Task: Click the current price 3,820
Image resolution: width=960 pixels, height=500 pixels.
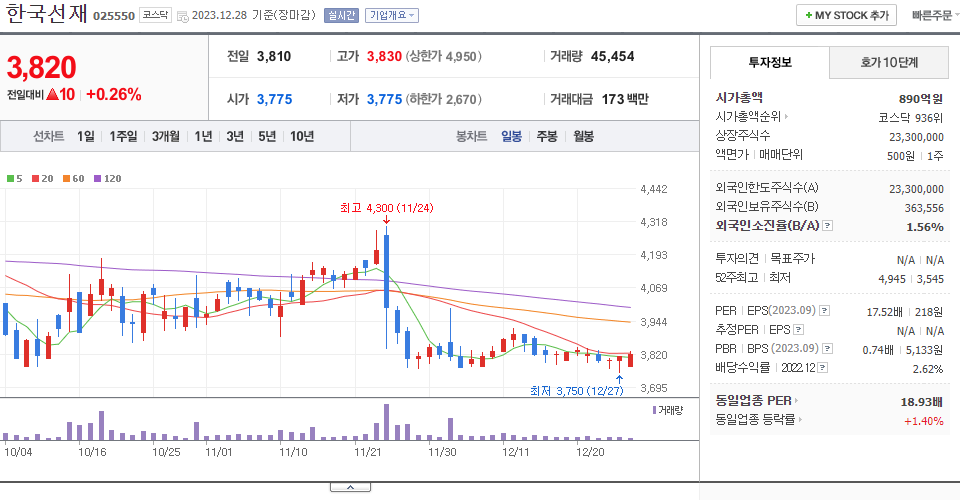Action: pos(42,67)
